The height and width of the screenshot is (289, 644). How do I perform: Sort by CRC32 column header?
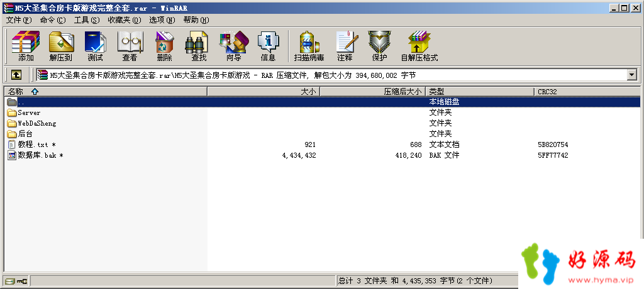coord(587,92)
